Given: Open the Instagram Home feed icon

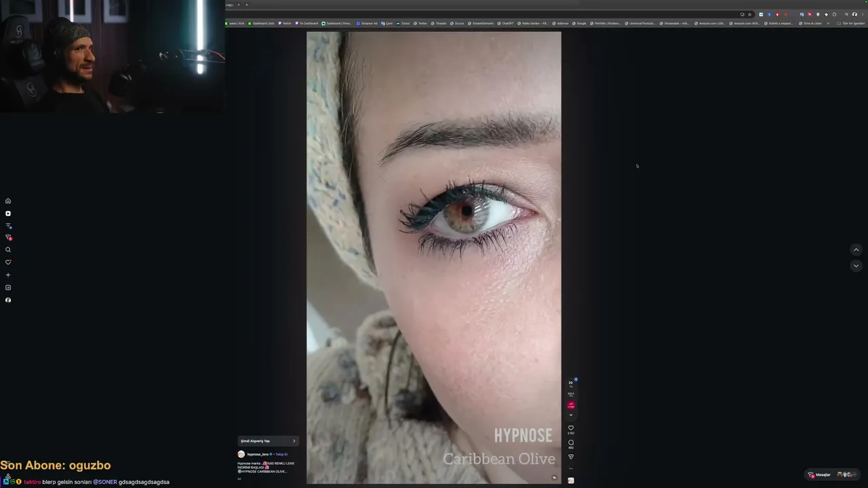Looking at the screenshot, I should point(8,201).
